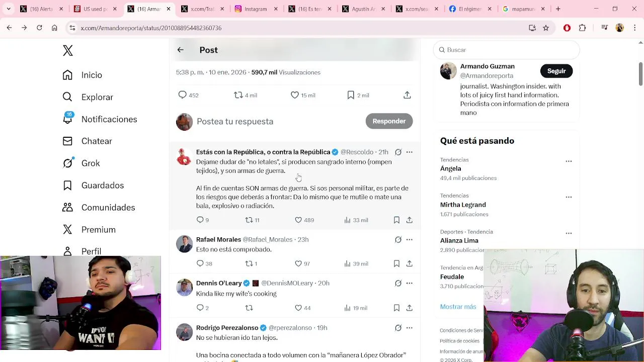Image resolution: width=644 pixels, height=362 pixels.
Task: Click the Grok icon on Rafael Morales reply
Action: click(x=398, y=240)
